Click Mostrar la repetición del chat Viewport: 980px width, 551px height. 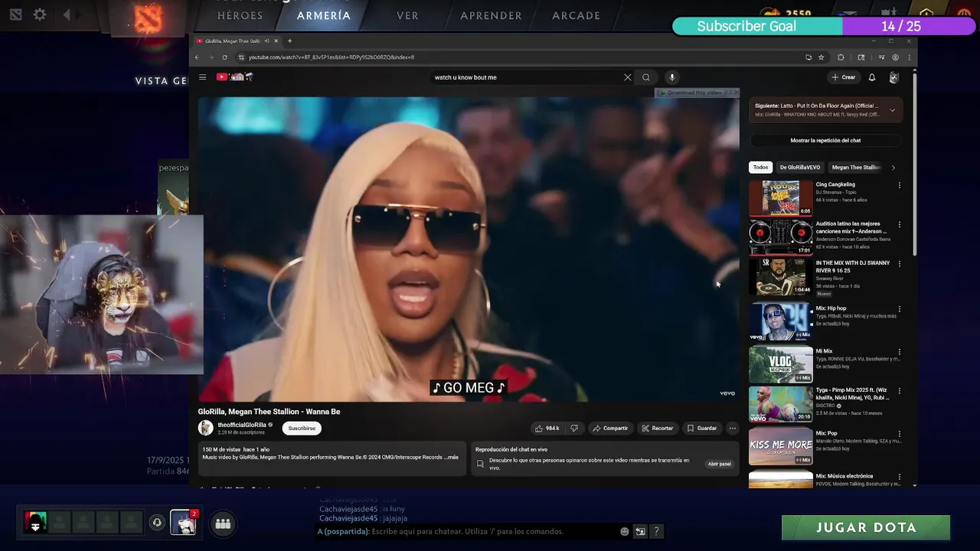[825, 141]
